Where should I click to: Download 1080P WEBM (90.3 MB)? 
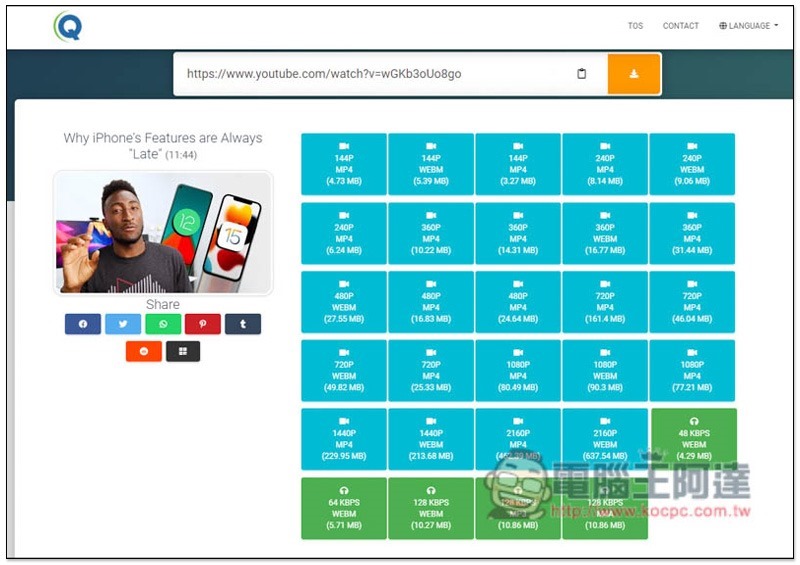click(605, 371)
